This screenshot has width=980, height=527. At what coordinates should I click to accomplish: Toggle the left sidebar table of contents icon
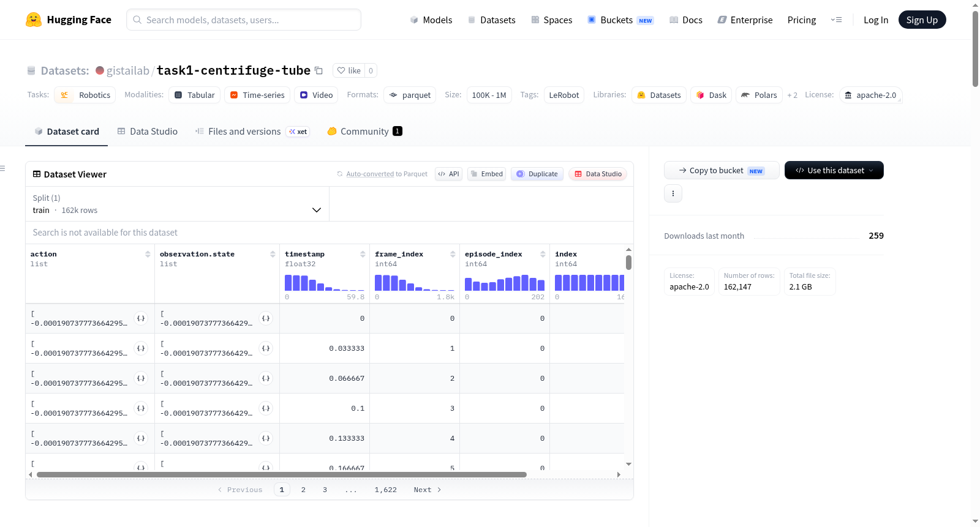tap(2, 168)
